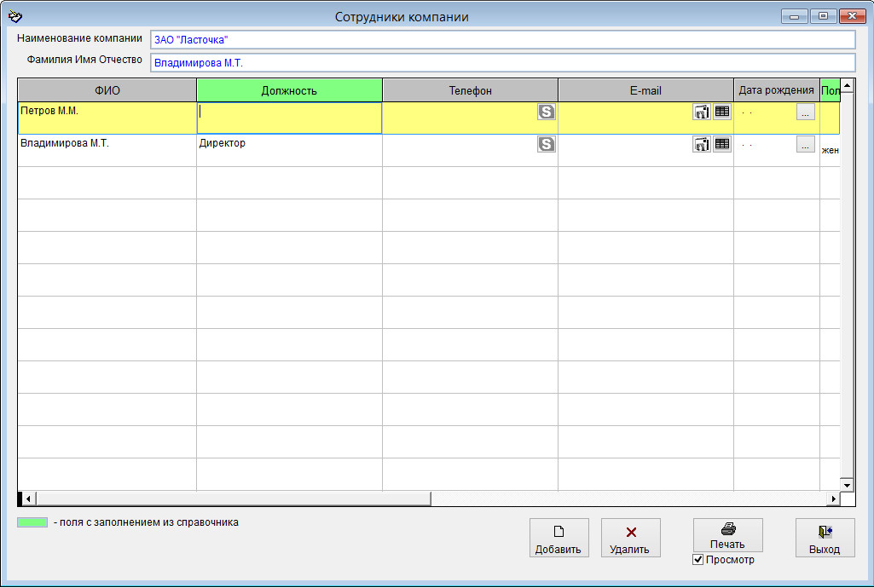This screenshot has width=874, height=588.
Task: Click table icon in Владимирова М.Т. E-mail cell
Action: 722,144
